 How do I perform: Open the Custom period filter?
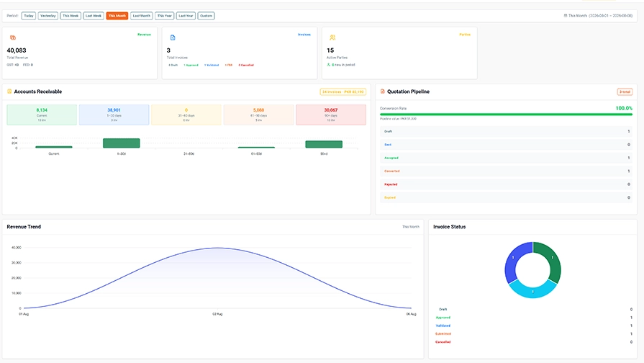coord(207,16)
